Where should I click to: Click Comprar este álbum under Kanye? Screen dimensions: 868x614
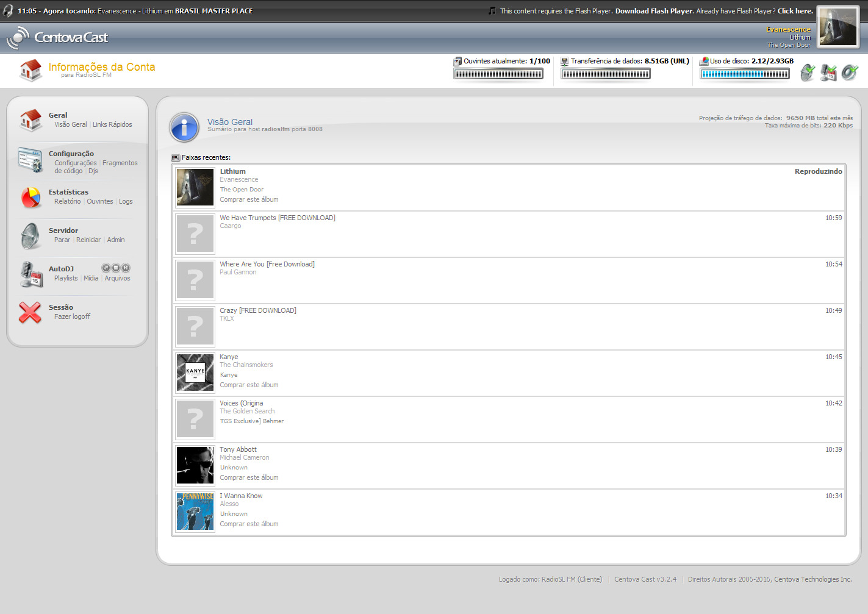click(249, 385)
